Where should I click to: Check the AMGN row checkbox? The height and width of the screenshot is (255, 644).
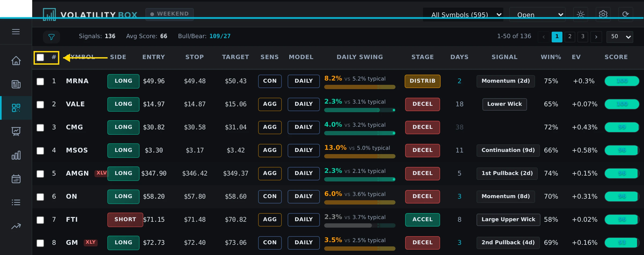click(40, 174)
